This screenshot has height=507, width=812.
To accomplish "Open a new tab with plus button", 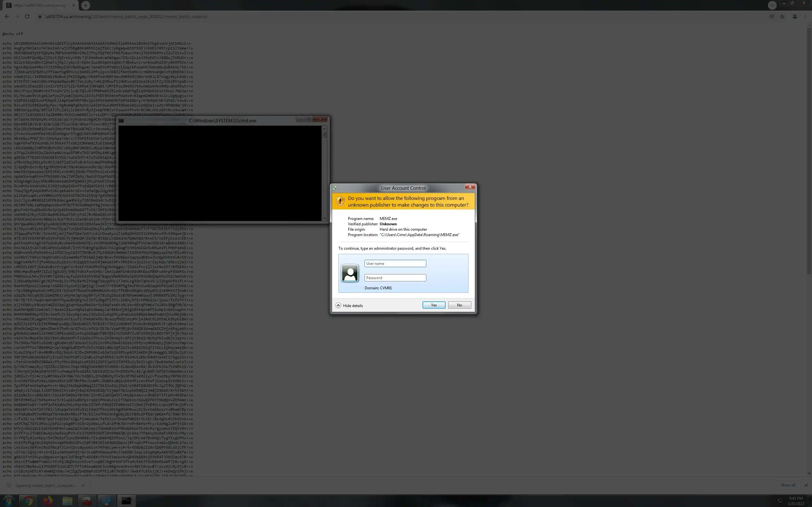I will (86, 5).
